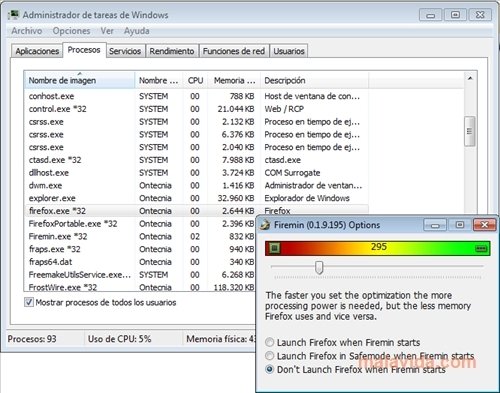The width and height of the screenshot is (500, 393).
Task: Sort by the CPU column header
Action: 195,80
